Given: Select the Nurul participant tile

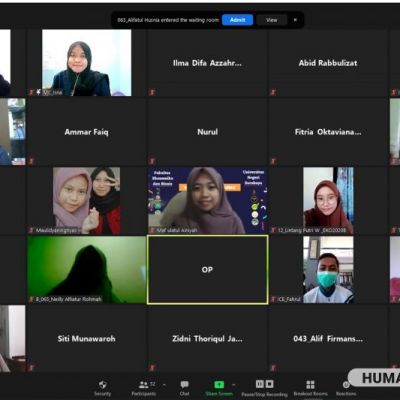Looking at the screenshot, I should click(207, 132).
